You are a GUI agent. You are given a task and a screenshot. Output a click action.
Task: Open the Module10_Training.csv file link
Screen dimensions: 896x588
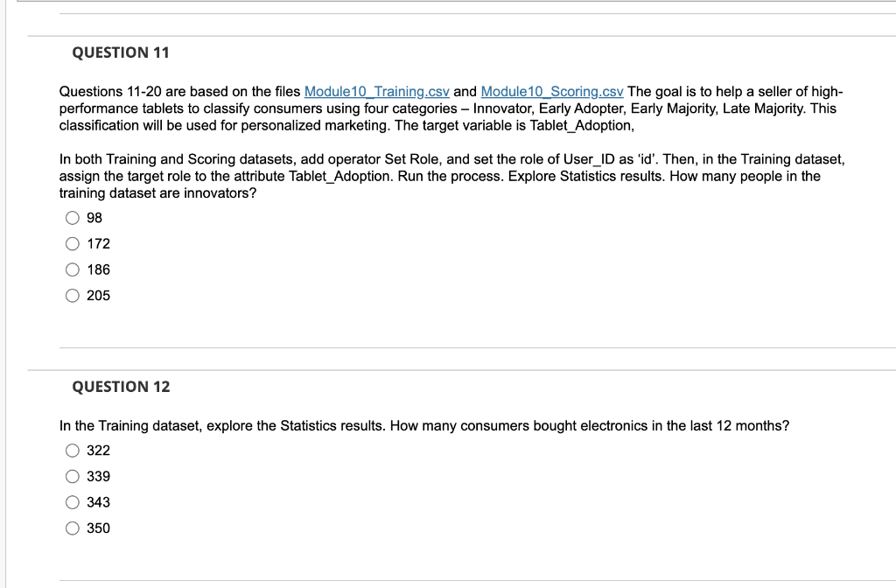(376, 91)
